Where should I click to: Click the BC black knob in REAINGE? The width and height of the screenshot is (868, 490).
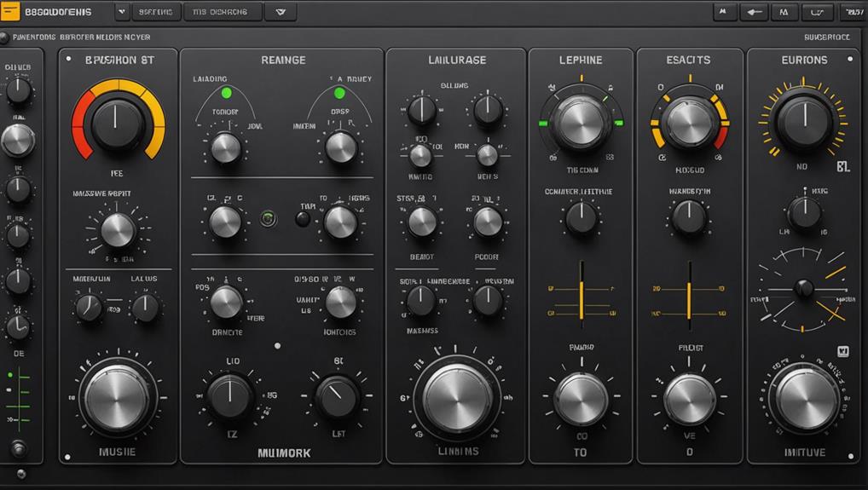[337, 397]
